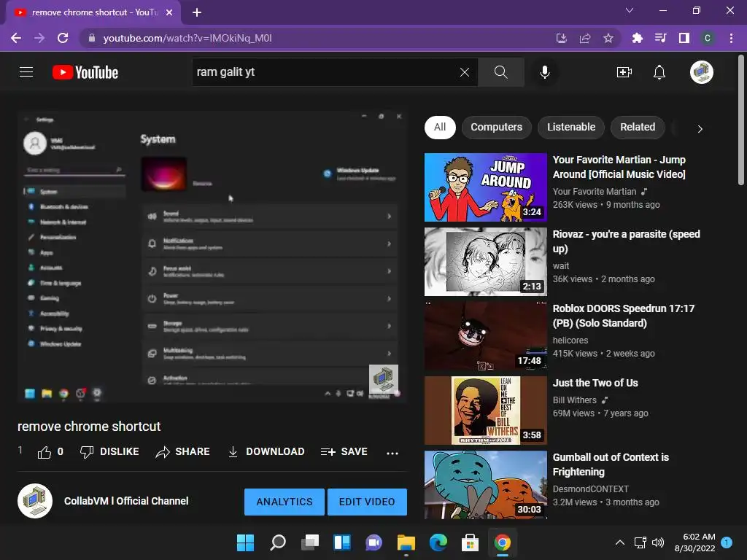Open the account avatar menu
This screenshot has height=560, width=747.
702,72
